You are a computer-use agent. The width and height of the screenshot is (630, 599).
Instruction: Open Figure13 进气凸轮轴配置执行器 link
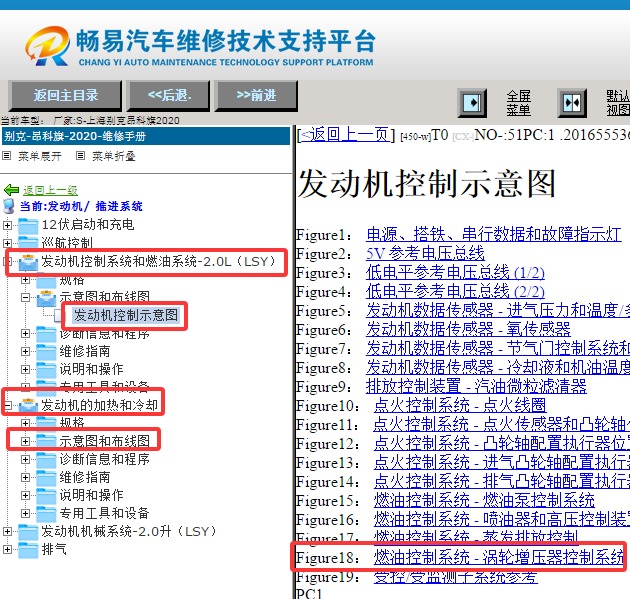coord(502,462)
